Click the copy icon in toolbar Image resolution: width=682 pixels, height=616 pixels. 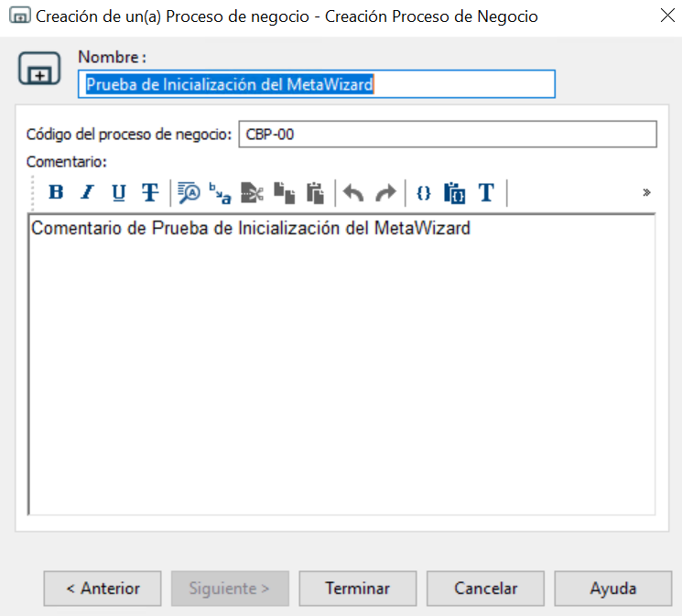[x=284, y=192]
